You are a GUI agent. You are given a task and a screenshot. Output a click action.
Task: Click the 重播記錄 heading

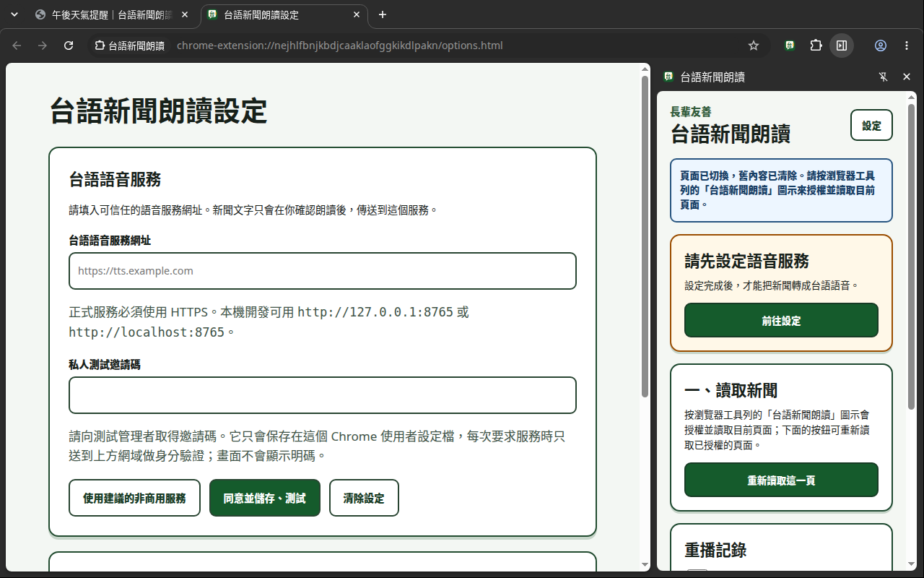point(715,550)
